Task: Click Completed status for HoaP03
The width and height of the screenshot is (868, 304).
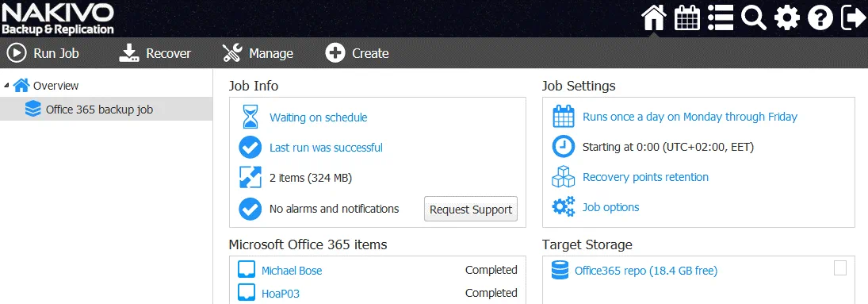Action: [x=491, y=293]
